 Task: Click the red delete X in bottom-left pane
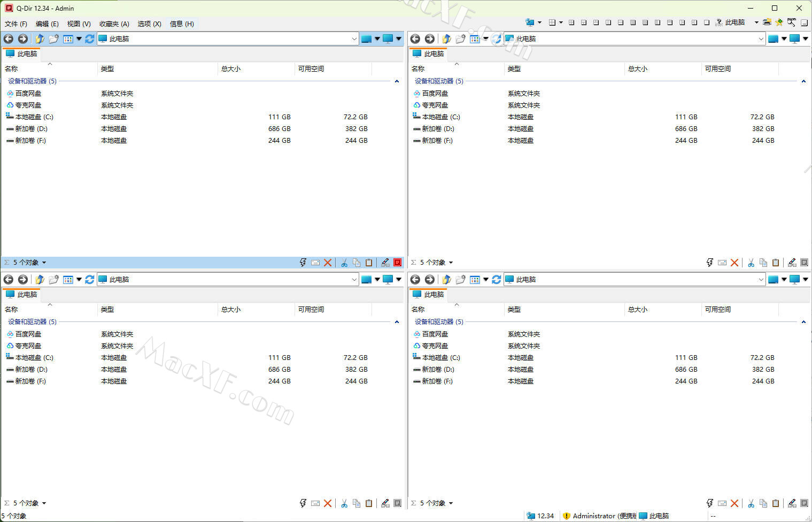tap(328, 503)
